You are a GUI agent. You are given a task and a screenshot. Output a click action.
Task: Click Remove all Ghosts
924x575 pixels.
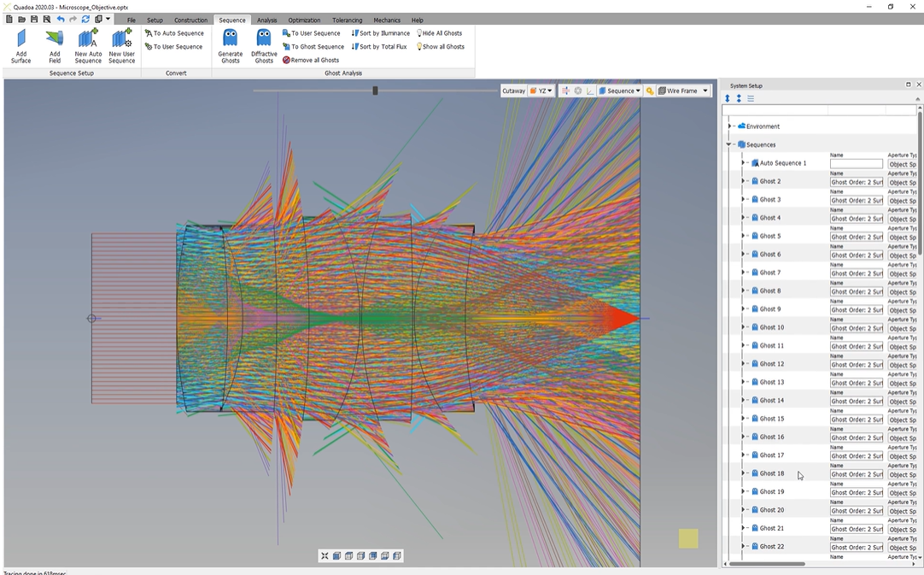311,61
